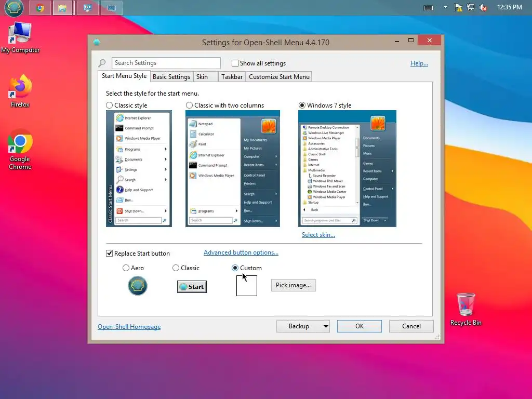Open Advanced button options link
The height and width of the screenshot is (399, 532).
(x=241, y=252)
